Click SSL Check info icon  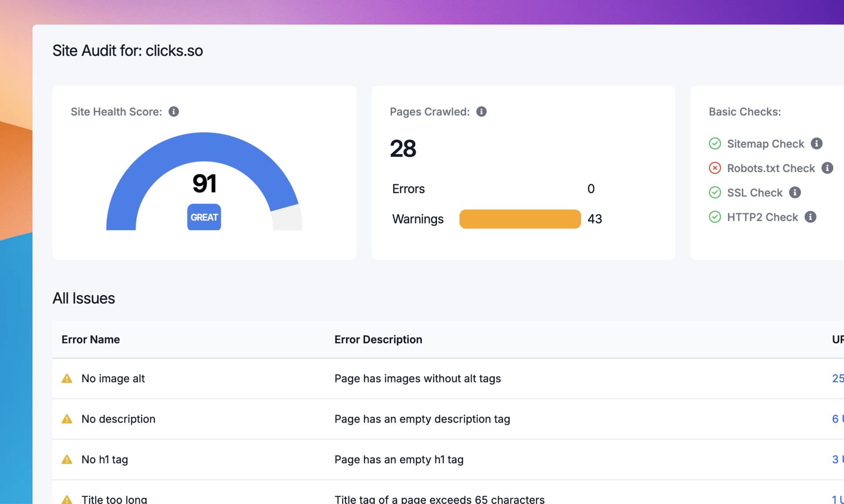[794, 192]
